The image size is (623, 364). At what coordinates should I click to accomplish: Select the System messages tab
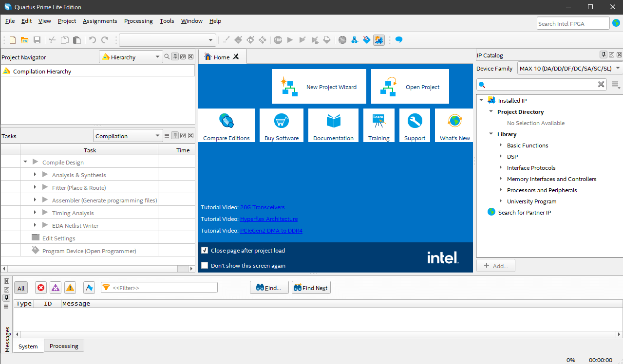[28, 346]
